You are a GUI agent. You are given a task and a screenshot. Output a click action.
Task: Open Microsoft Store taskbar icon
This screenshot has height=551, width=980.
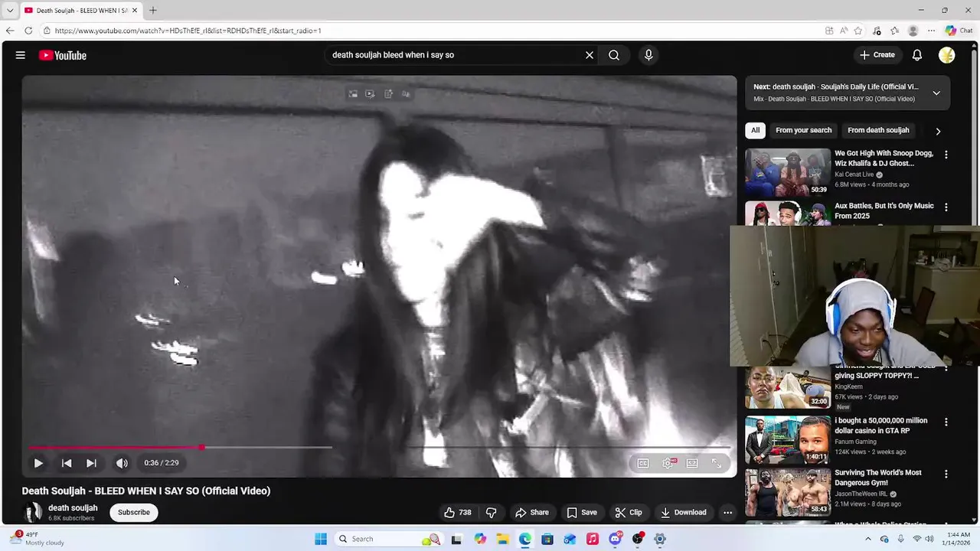coord(547,539)
